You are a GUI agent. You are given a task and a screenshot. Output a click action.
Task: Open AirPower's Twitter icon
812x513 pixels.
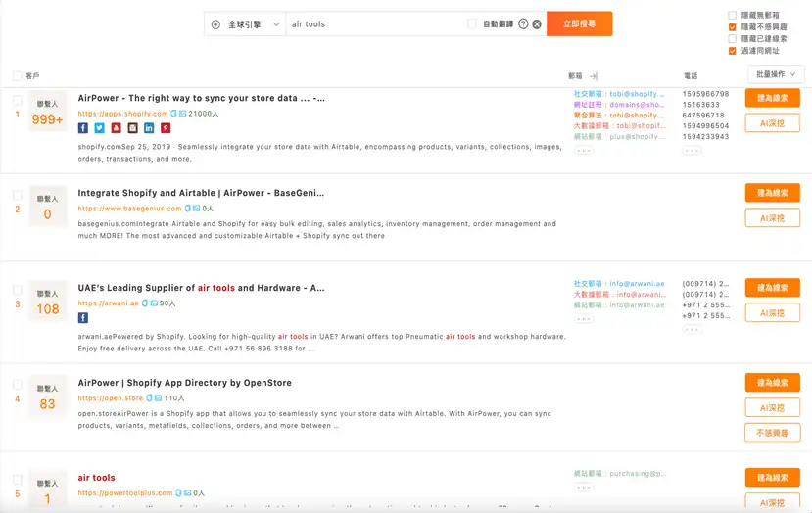point(100,128)
